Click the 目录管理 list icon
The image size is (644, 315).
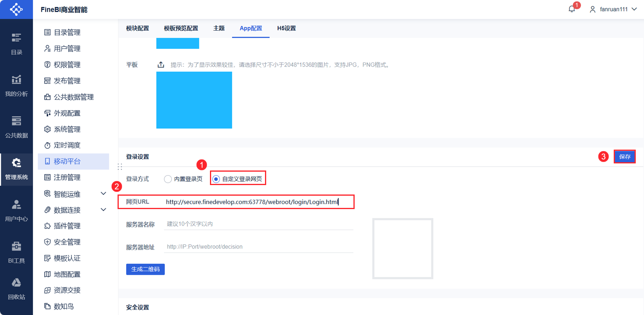[47, 32]
